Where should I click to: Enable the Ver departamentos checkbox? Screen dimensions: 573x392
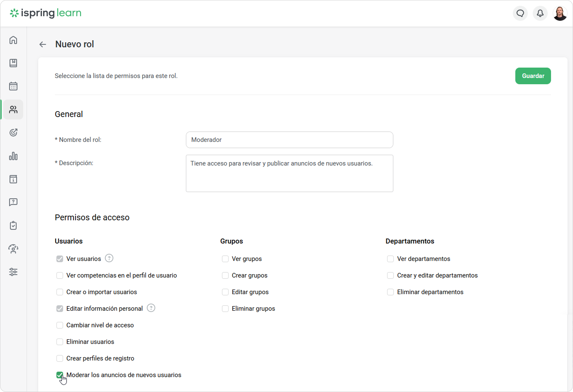click(390, 259)
